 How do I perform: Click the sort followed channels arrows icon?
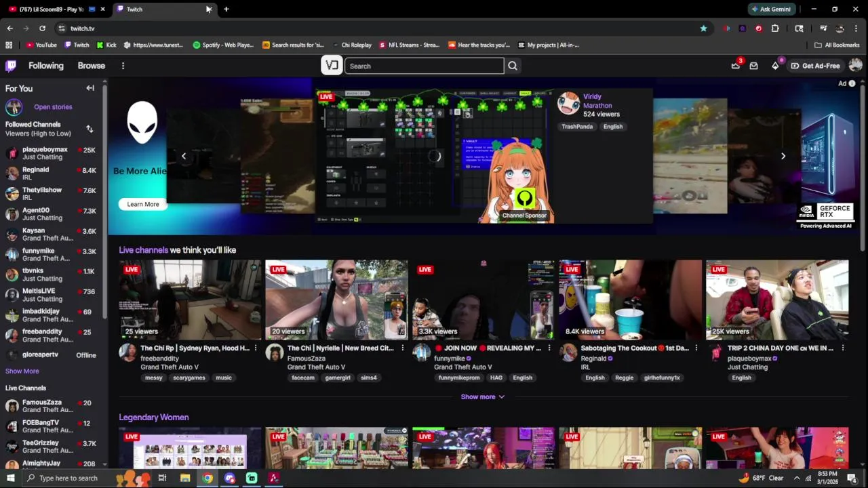[x=90, y=129]
